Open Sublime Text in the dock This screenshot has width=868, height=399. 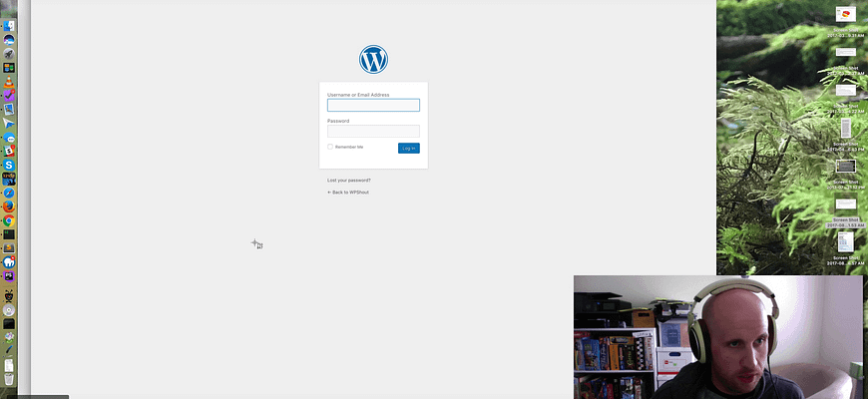(9, 248)
